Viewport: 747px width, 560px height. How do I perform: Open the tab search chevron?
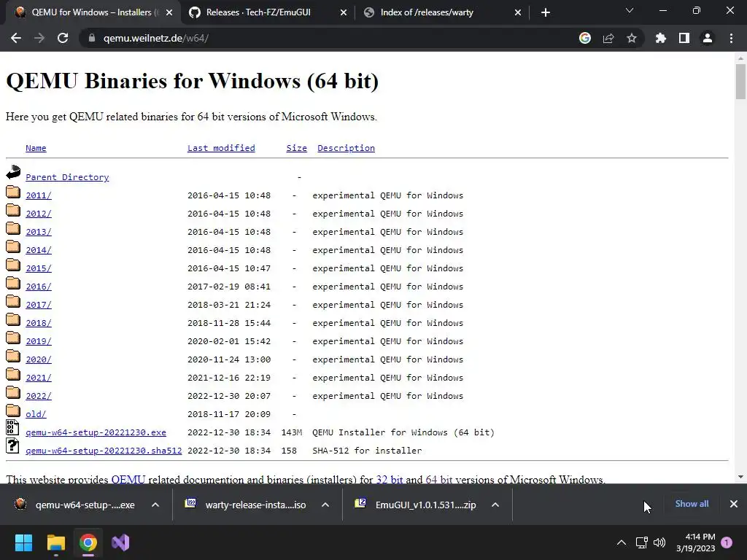[x=630, y=10]
